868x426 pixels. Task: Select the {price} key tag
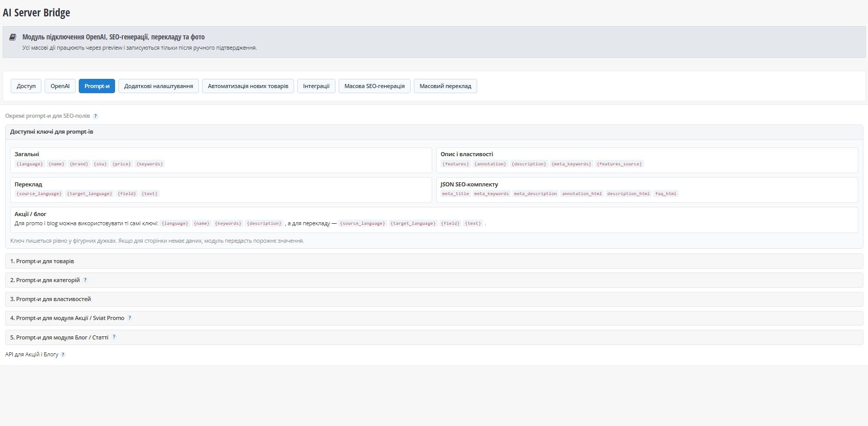click(x=122, y=164)
